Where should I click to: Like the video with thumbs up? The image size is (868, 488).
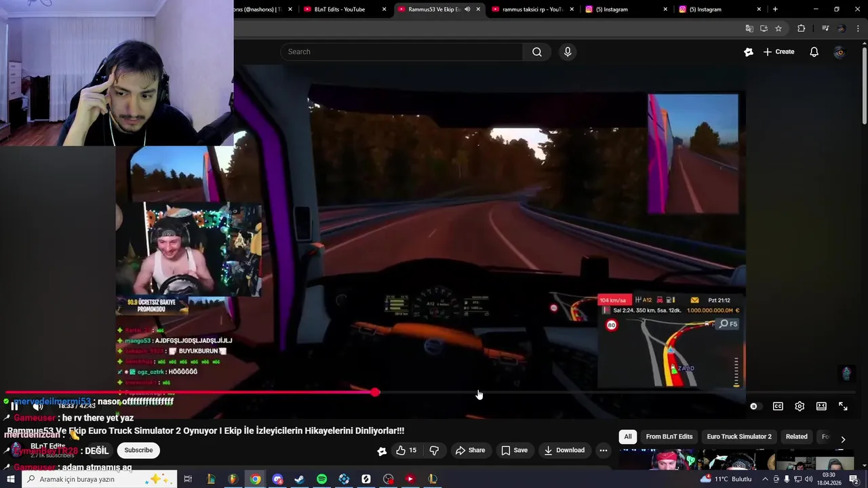(406, 450)
